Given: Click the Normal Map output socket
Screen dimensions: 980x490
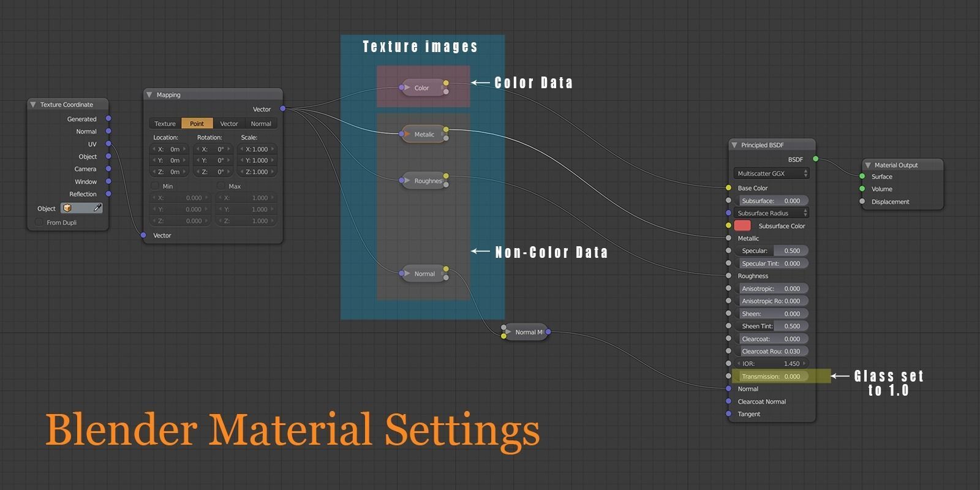Looking at the screenshot, I should click(x=548, y=332).
